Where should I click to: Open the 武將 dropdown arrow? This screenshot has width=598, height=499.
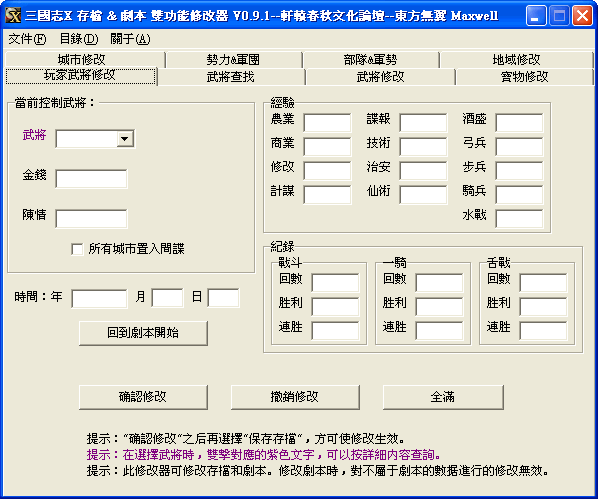(x=125, y=139)
